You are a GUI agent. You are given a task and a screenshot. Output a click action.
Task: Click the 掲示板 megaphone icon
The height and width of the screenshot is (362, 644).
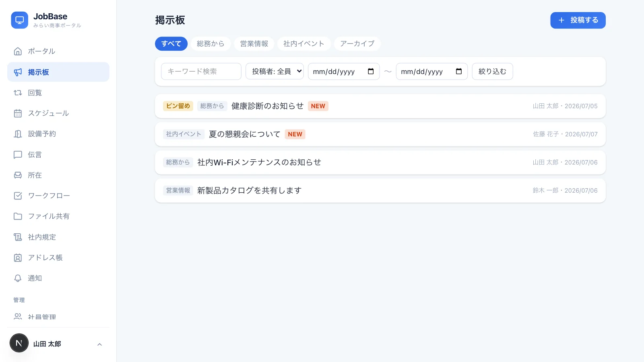point(18,72)
